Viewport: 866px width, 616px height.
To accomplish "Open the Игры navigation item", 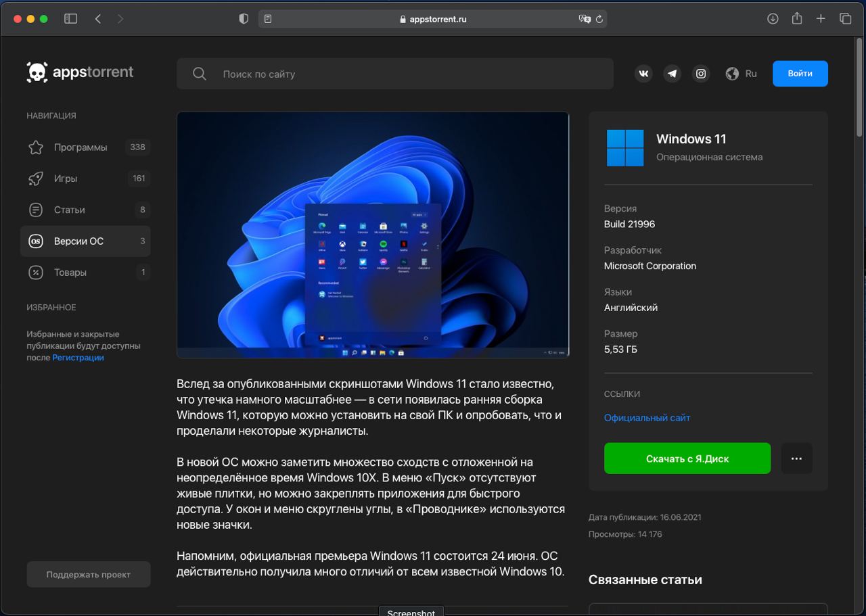I will 85,179.
